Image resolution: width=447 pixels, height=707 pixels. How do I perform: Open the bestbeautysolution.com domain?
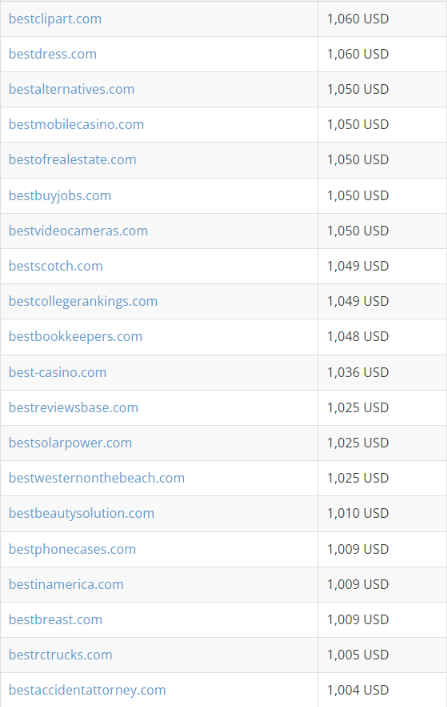[x=81, y=513]
